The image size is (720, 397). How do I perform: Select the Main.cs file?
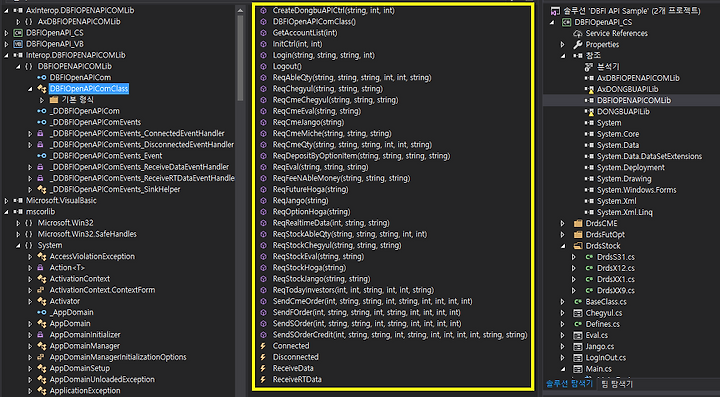point(598,369)
